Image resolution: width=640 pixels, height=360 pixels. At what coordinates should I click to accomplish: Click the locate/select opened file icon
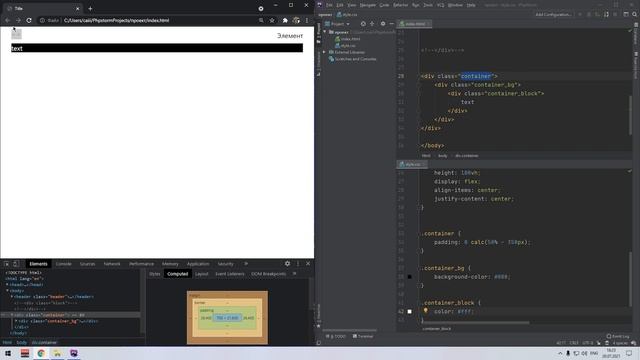point(363,24)
